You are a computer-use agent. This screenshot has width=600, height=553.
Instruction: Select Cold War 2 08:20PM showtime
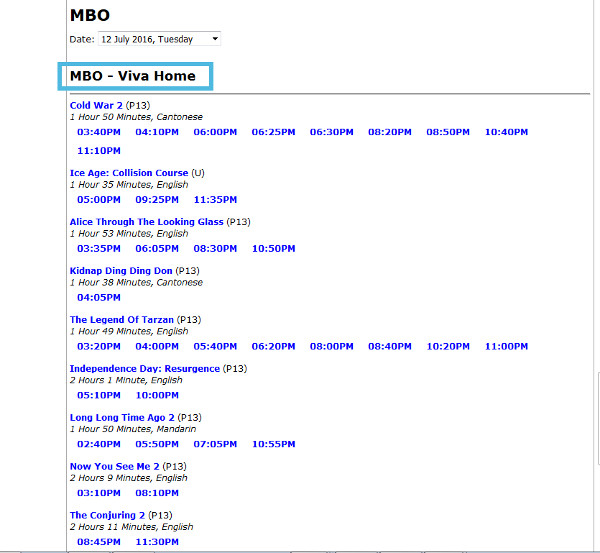tap(390, 132)
